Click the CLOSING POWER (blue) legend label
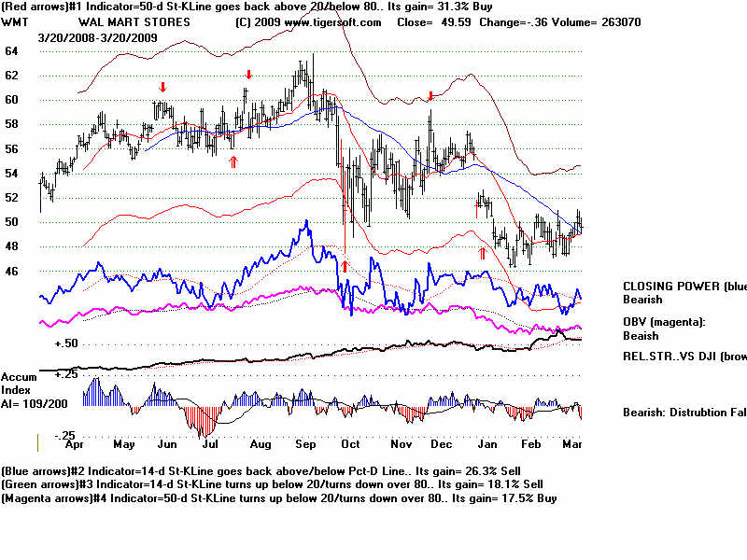747x560 pixels. [x=684, y=287]
